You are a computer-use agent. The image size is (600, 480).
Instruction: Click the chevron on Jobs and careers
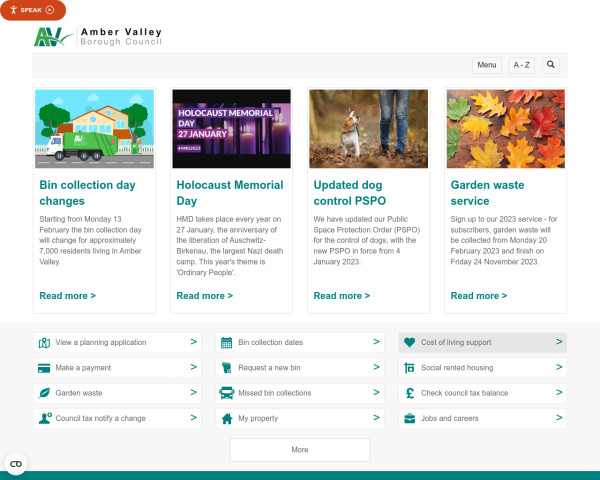coord(559,417)
